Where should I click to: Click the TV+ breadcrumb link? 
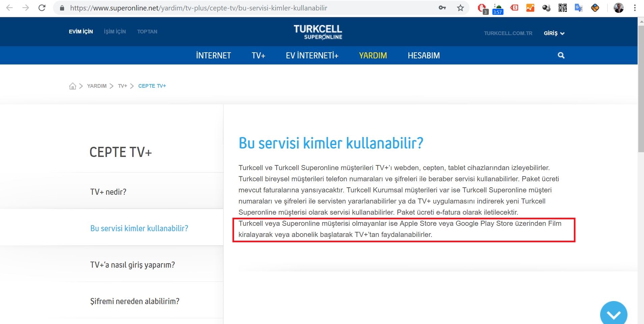pos(122,86)
